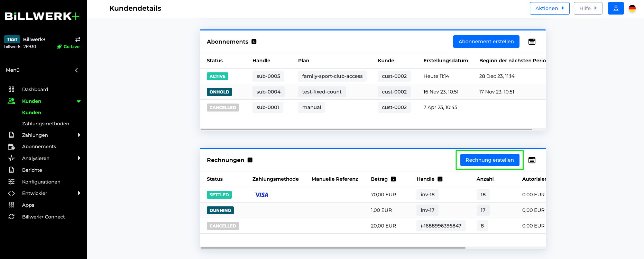Click the manual plan tag
The height and width of the screenshot is (259, 644).
(312, 107)
